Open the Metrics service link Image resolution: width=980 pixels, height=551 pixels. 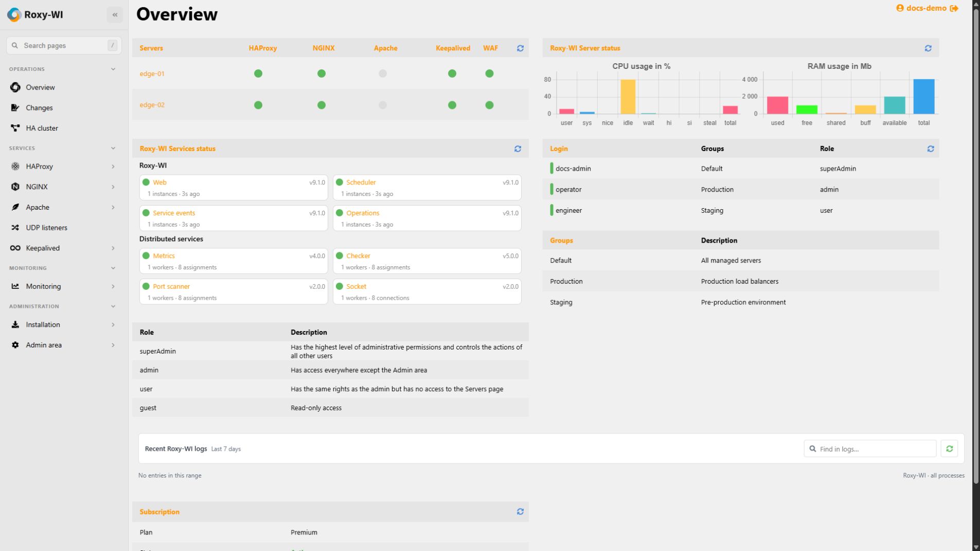[164, 255]
